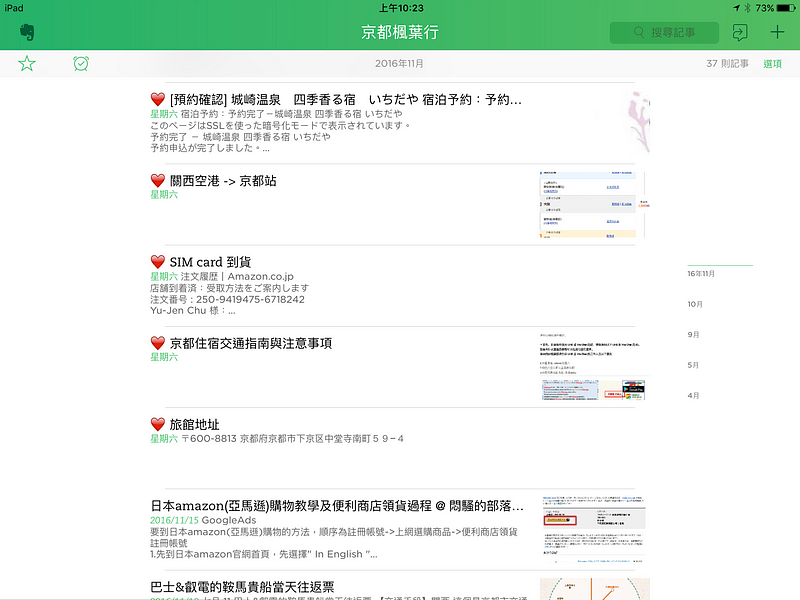Jump to 16年11月 in date scrubber
The image size is (800, 600).
point(701,273)
